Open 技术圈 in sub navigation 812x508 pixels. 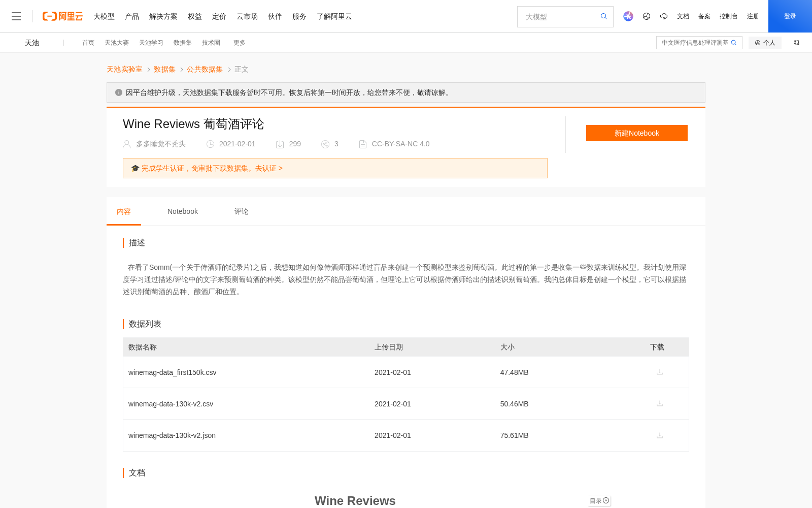[211, 43]
